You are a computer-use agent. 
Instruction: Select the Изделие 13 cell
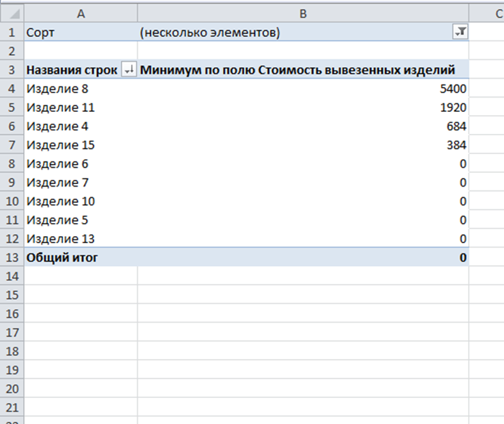[x=81, y=239]
